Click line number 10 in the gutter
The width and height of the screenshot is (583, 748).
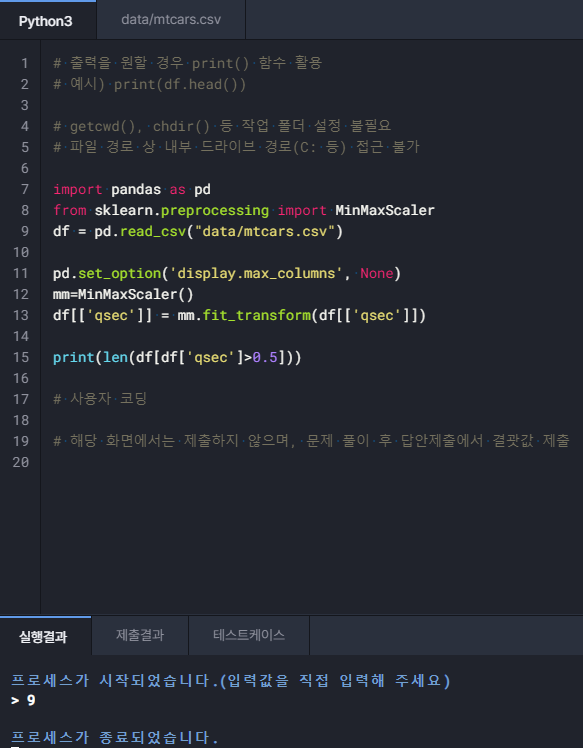21,252
